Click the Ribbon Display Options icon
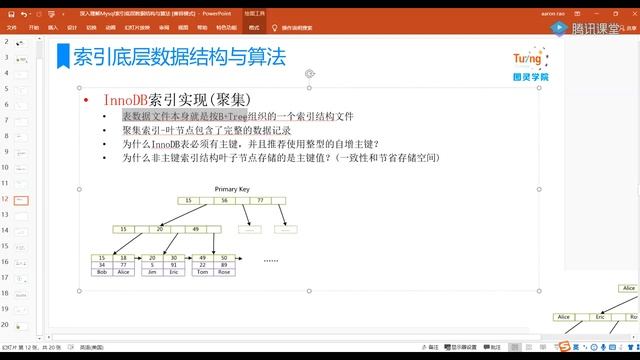640x360 pixels. (577, 14)
